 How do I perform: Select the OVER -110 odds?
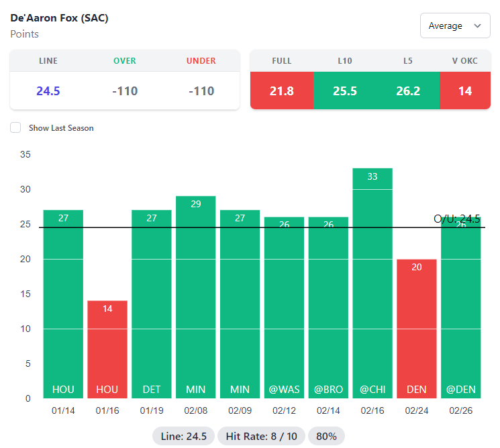(125, 91)
